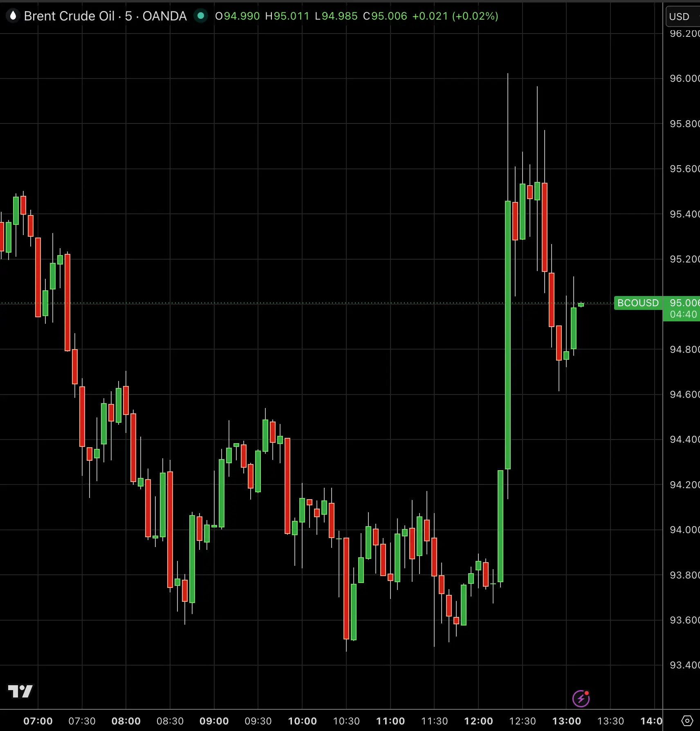Viewport: 700px width, 731px height.
Task: Open chart settings hexagon gear icon
Action: [x=687, y=721]
